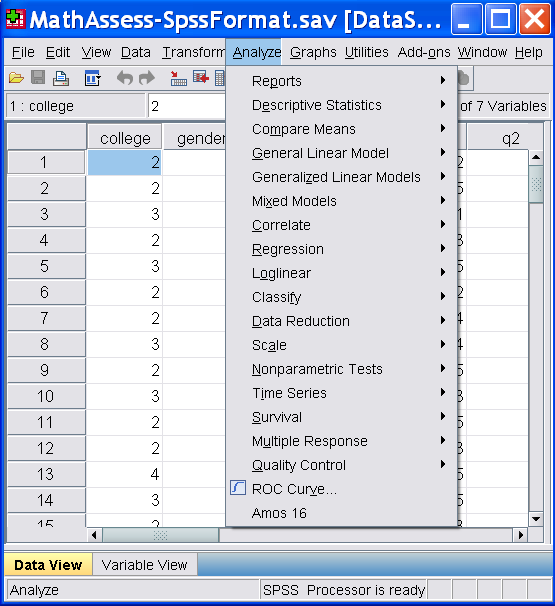Viewport: 555px width, 606px height.
Task: Click the Save file floppy icon
Action: click(38, 78)
